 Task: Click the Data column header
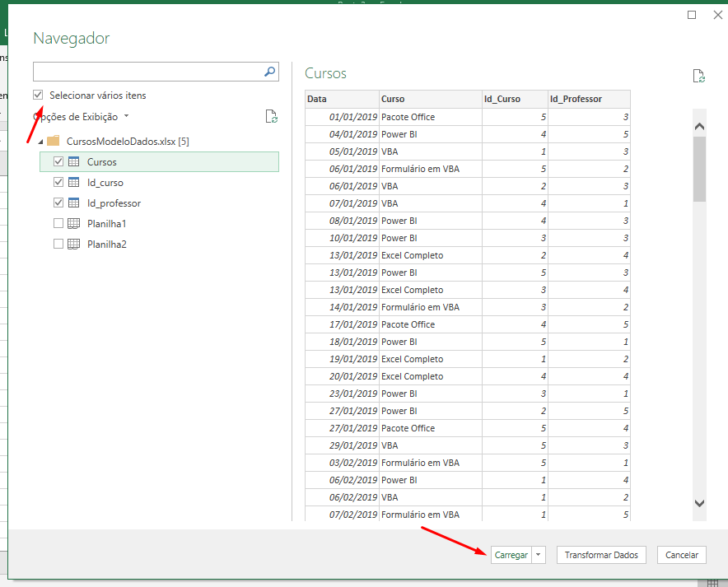coord(343,100)
